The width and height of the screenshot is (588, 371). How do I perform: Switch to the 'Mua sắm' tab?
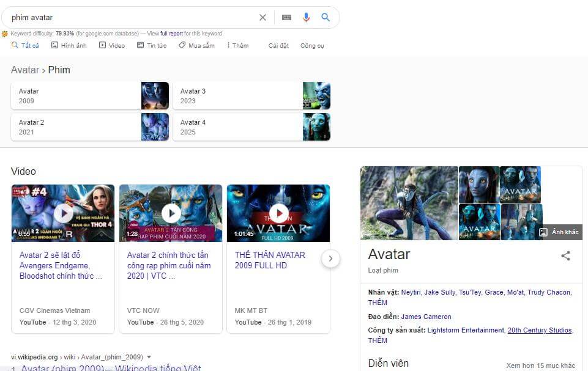click(196, 45)
